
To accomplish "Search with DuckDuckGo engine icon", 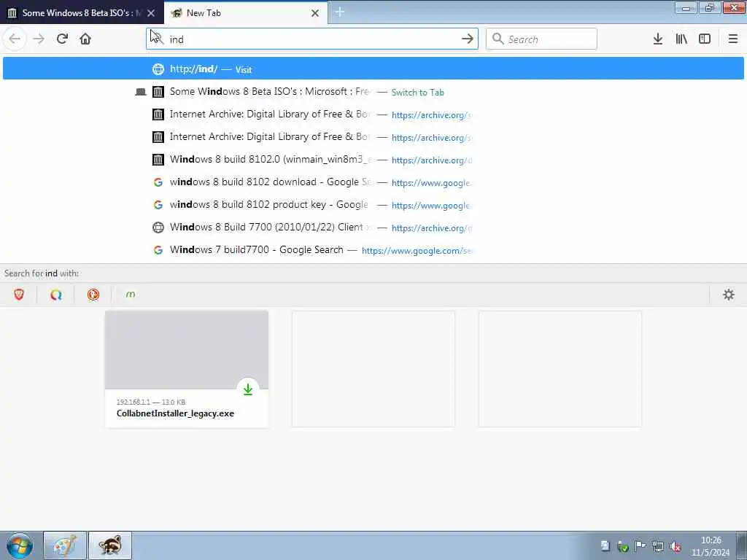I will coord(93,295).
